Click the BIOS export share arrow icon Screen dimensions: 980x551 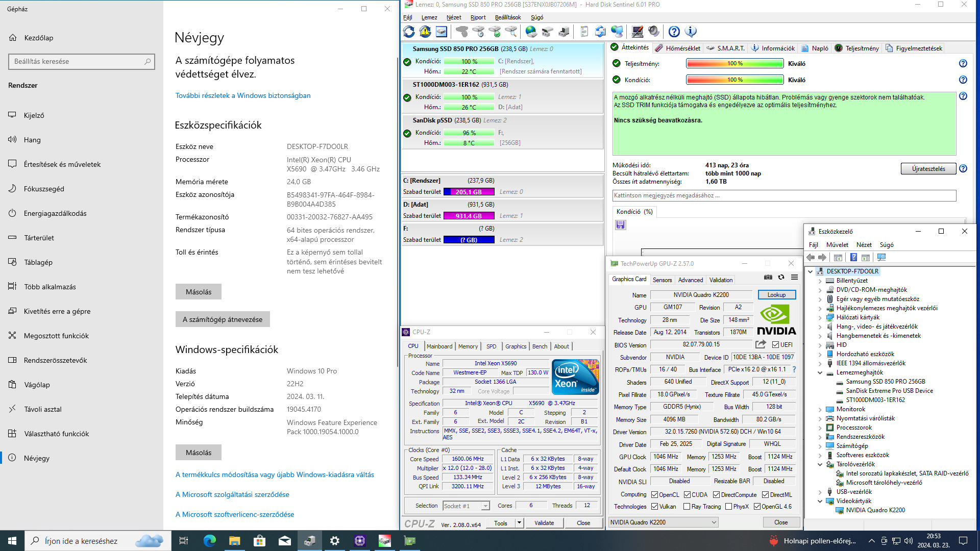click(761, 344)
